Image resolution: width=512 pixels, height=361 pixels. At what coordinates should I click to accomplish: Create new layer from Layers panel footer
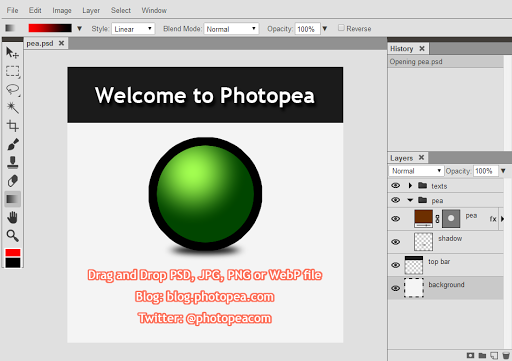(494, 355)
